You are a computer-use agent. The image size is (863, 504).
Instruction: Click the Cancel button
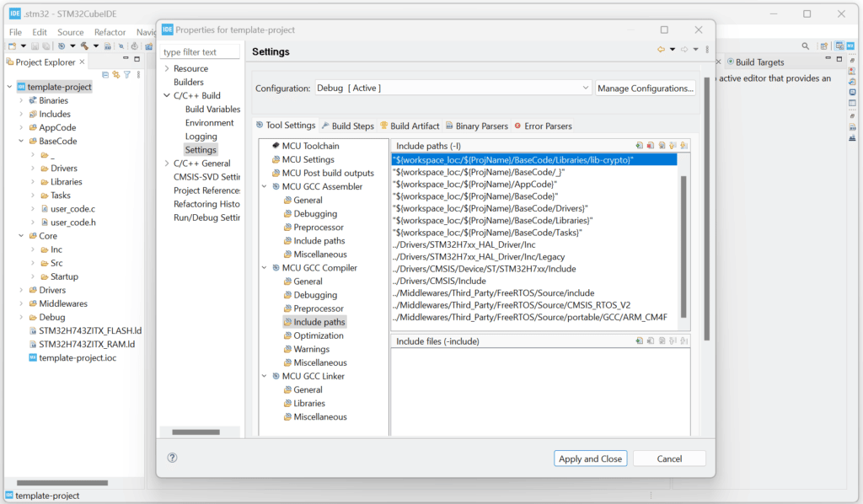coord(669,458)
